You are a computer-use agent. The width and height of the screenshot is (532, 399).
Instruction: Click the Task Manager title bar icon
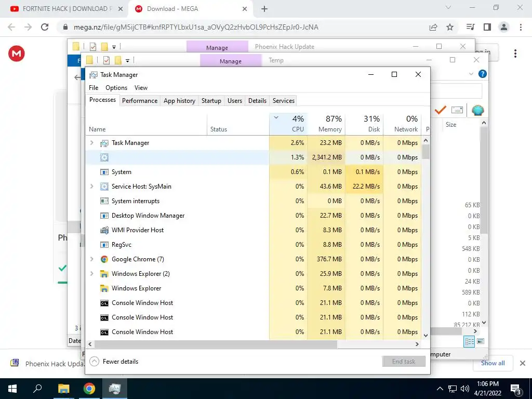click(x=94, y=75)
